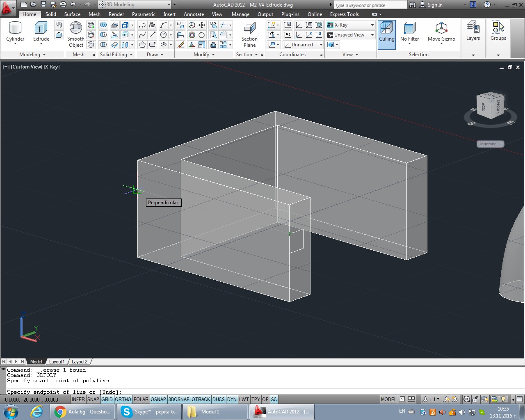Click the Save icon in quick access toolbar
525x420 pixels.
point(43,5)
